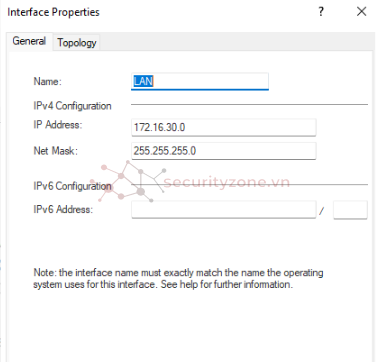Screen dimensions: 379x362
Task: Close the Interface Properties dialog
Action: (361, 12)
